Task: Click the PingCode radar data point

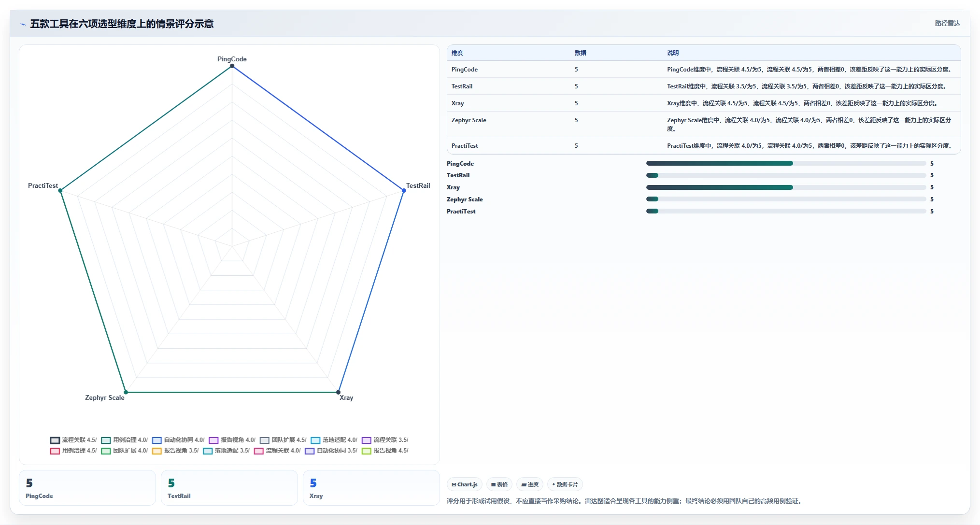Action: (232, 66)
